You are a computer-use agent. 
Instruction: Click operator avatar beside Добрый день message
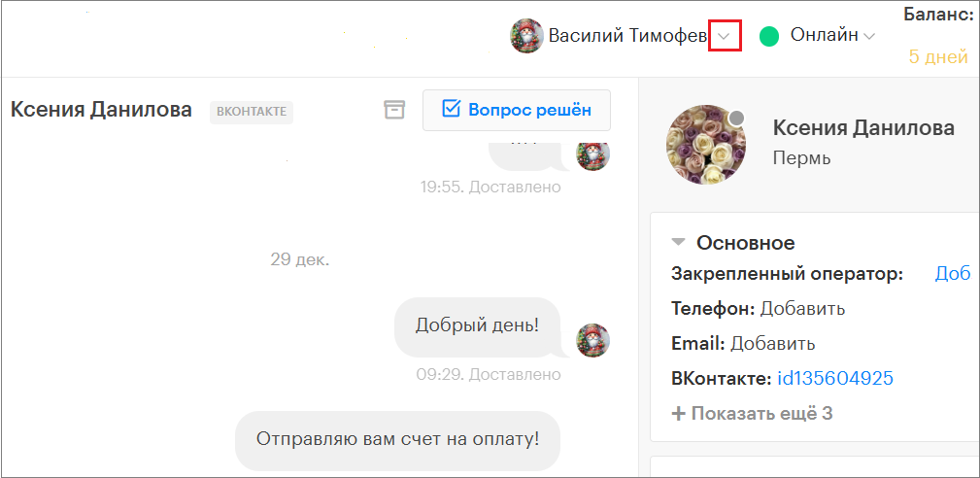(x=593, y=340)
